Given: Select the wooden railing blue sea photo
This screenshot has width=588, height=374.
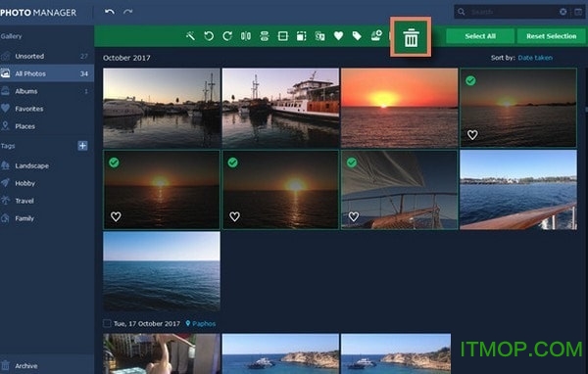Looking at the screenshot, I should (x=518, y=190).
